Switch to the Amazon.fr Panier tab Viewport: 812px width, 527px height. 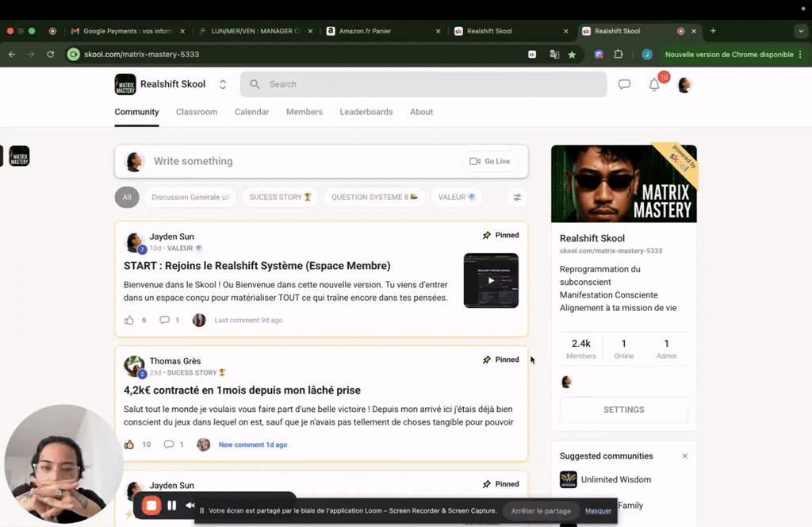[x=383, y=31]
